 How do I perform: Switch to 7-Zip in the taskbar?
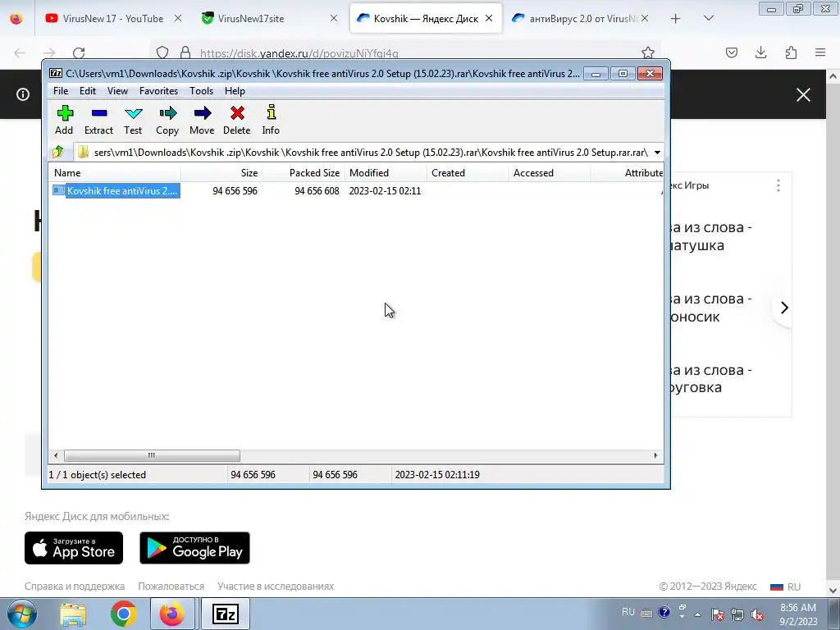(225, 614)
